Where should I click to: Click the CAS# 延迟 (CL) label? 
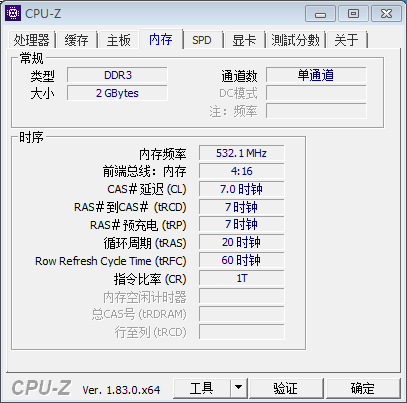tap(147, 189)
